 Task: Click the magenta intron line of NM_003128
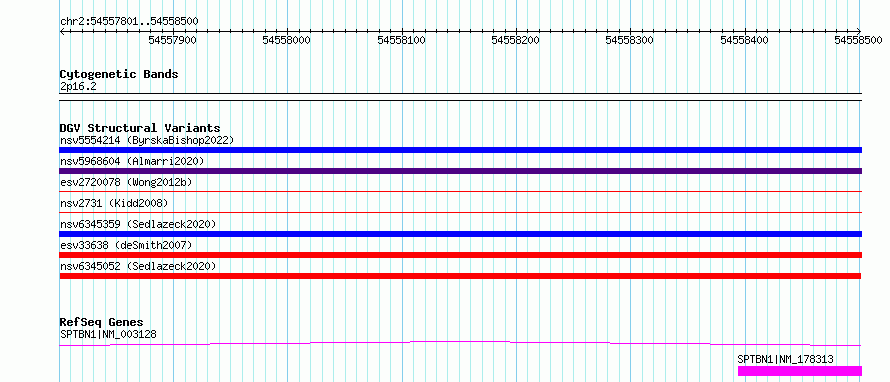460,343
